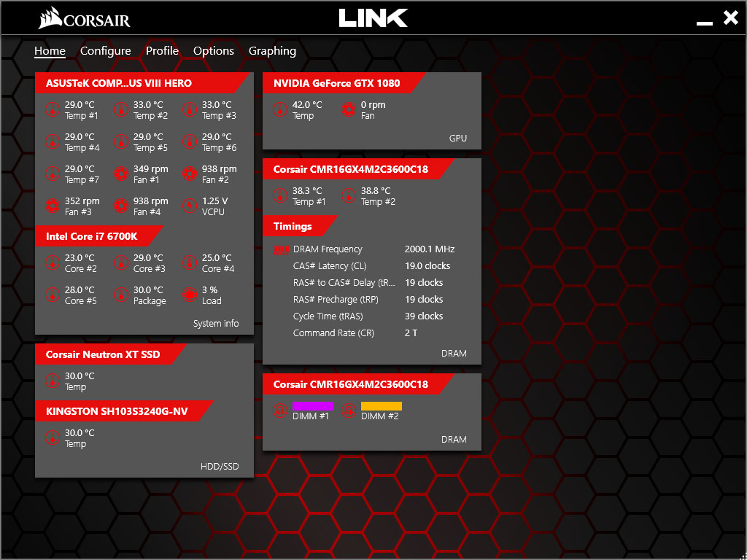
Task: Click the 1.25 V VCPU reading
Action: [215, 201]
